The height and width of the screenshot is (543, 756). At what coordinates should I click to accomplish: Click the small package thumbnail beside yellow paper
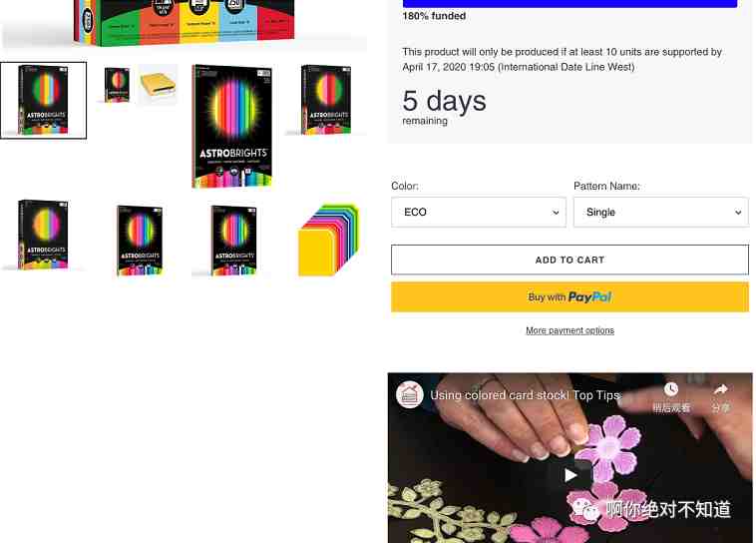pos(117,85)
